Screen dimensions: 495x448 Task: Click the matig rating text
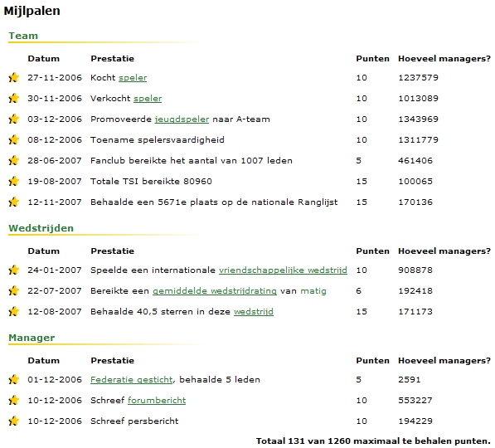tap(313, 291)
